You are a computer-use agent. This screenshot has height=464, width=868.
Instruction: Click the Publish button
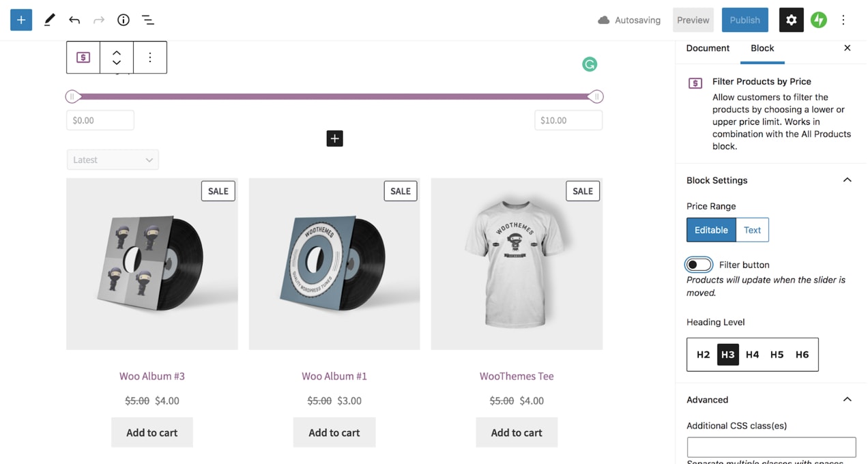pos(744,20)
